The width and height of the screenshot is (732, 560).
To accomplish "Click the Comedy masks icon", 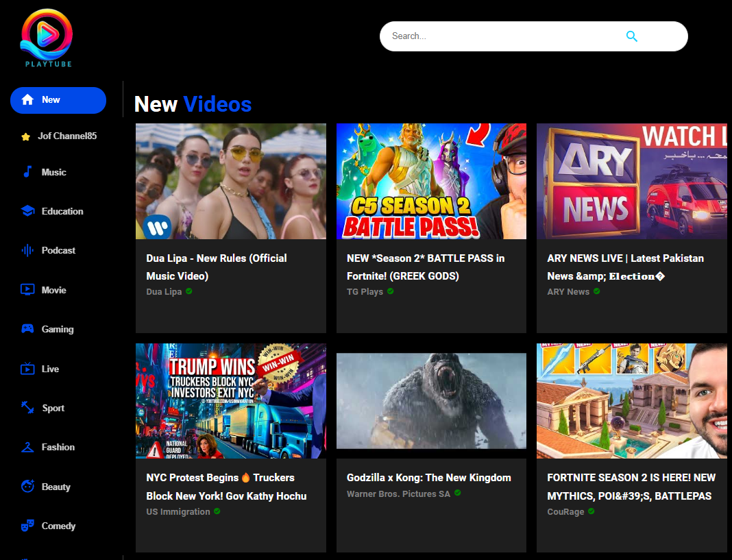I will click(x=27, y=526).
